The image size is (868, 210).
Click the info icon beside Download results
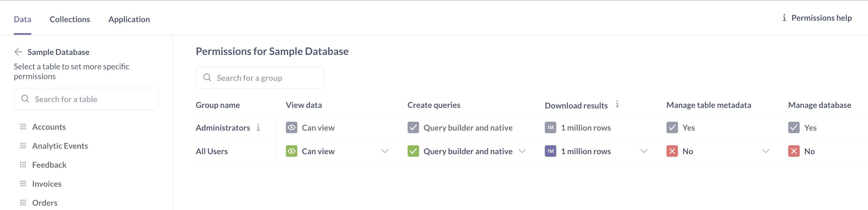617,104
